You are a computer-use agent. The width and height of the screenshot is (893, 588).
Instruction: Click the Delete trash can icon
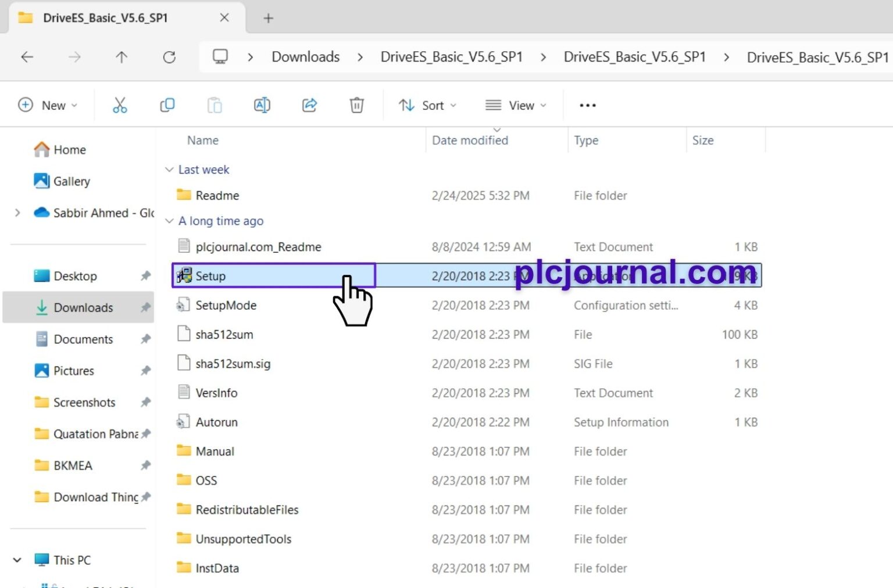(356, 105)
